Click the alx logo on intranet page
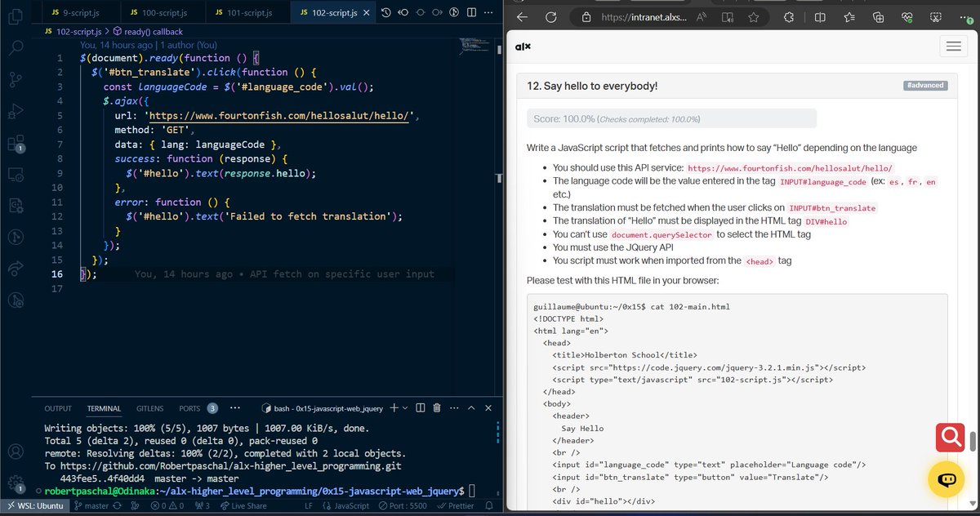 [x=523, y=47]
